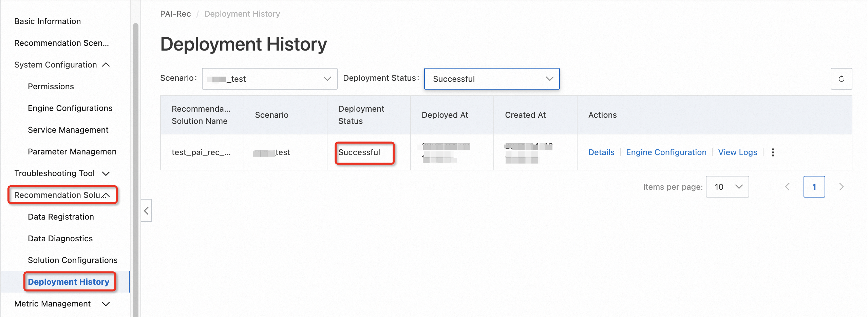The width and height of the screenshot is (868, 317).
Task: Open the Solution Configurations page
Action: click(72, 260)
